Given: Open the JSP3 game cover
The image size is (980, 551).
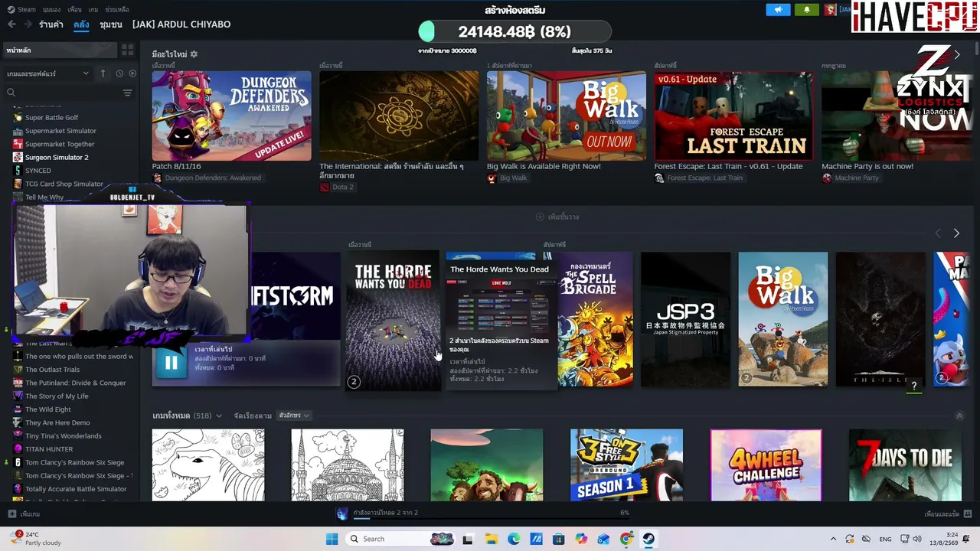Looking at the screenshot, I should point(685,319).
